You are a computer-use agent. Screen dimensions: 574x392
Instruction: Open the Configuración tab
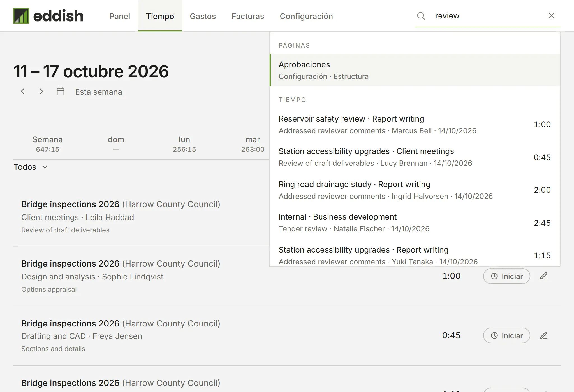(x=306, y=16)
